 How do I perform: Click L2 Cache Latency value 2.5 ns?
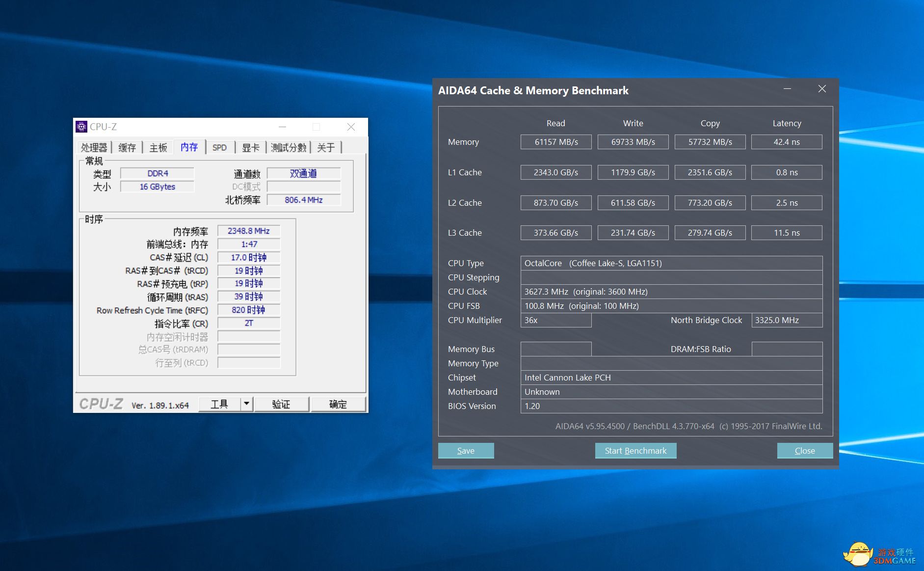pos(787,203)
